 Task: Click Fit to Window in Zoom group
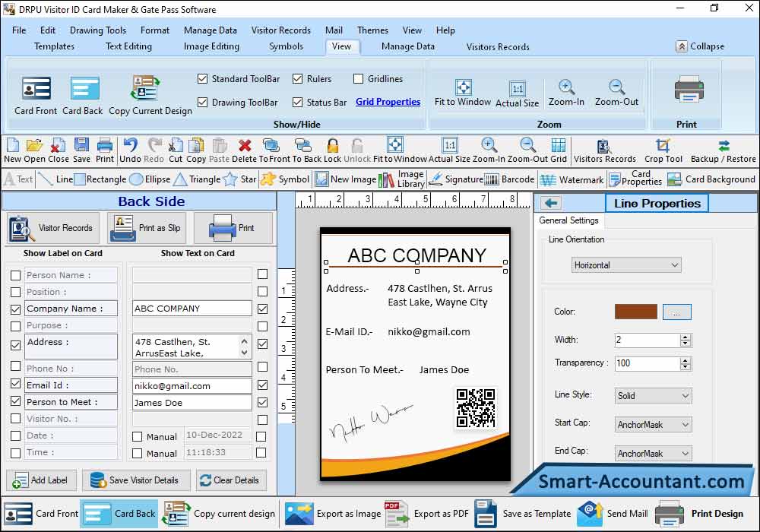pos(463,88)
